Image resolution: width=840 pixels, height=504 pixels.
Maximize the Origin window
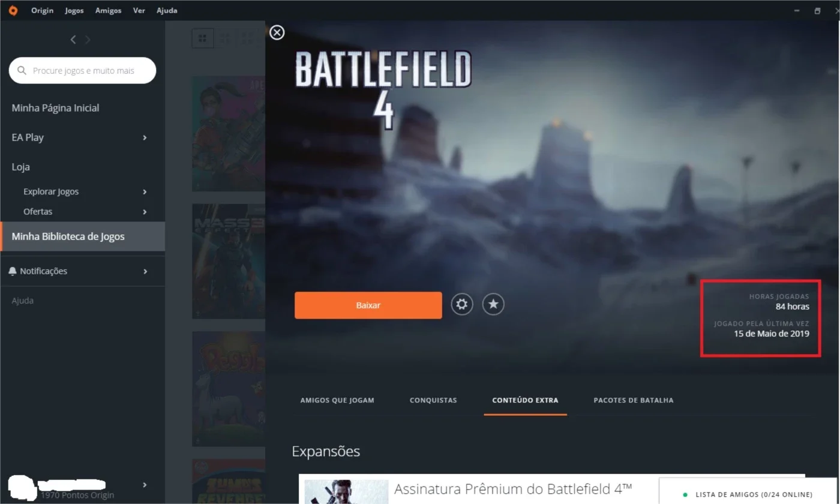click(x=817, y=11)
